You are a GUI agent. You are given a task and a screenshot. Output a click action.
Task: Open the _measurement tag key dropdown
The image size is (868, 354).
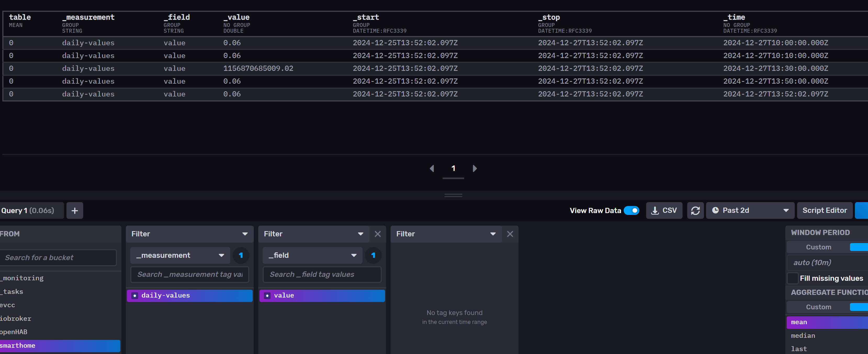(x=180, y=255)
